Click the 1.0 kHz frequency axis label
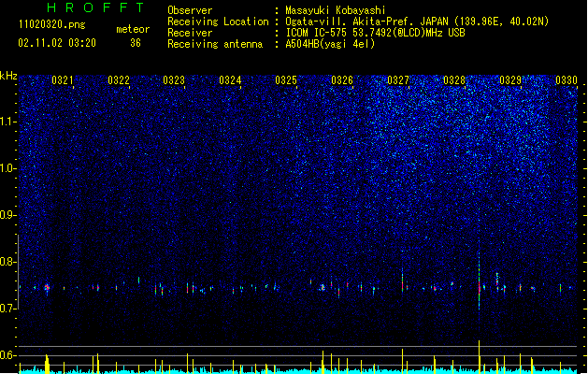Screen dimensions: 588x374 pos(8,168)
